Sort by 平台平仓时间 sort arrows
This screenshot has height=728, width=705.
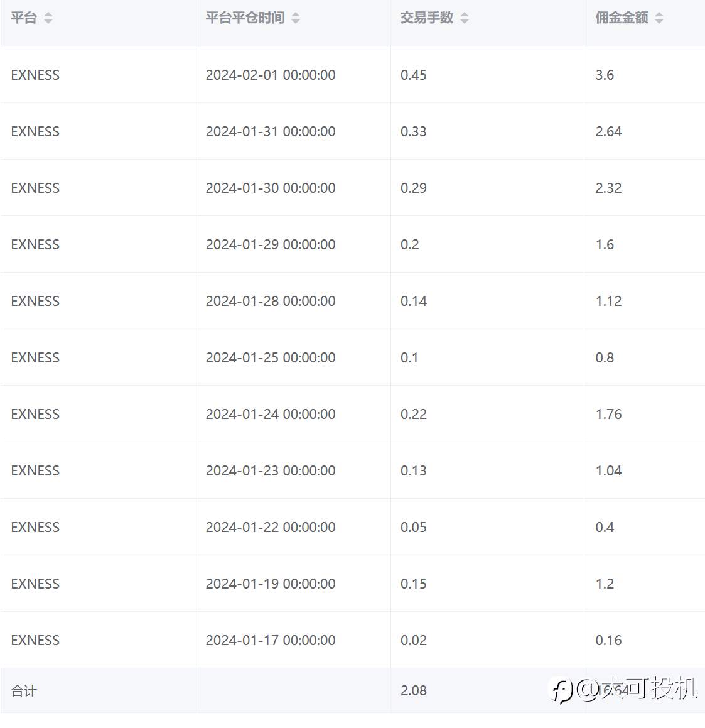tap(296, 18)
